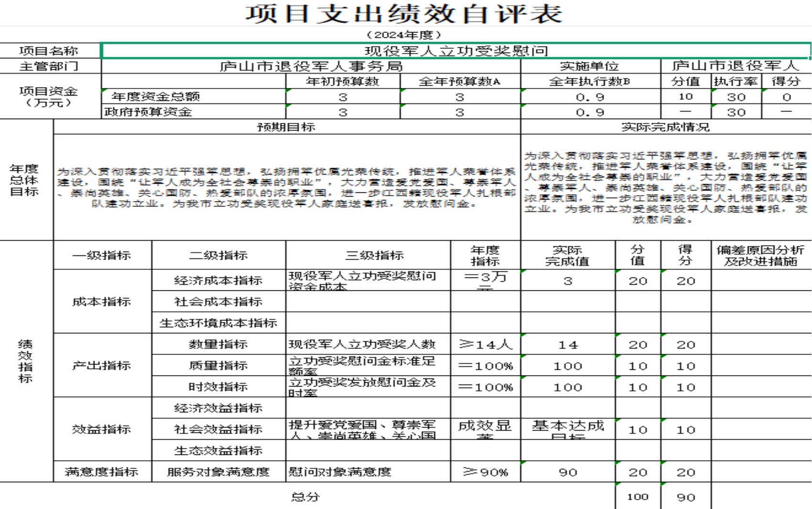Select the 全年执行数B column header
The image size is (812, 509).
589,81
